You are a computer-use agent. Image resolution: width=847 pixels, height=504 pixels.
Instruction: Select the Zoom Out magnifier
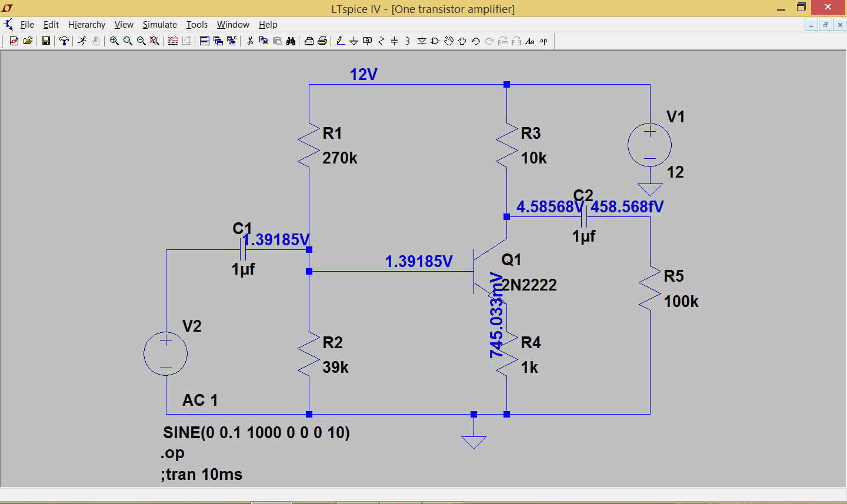point(141,41)
